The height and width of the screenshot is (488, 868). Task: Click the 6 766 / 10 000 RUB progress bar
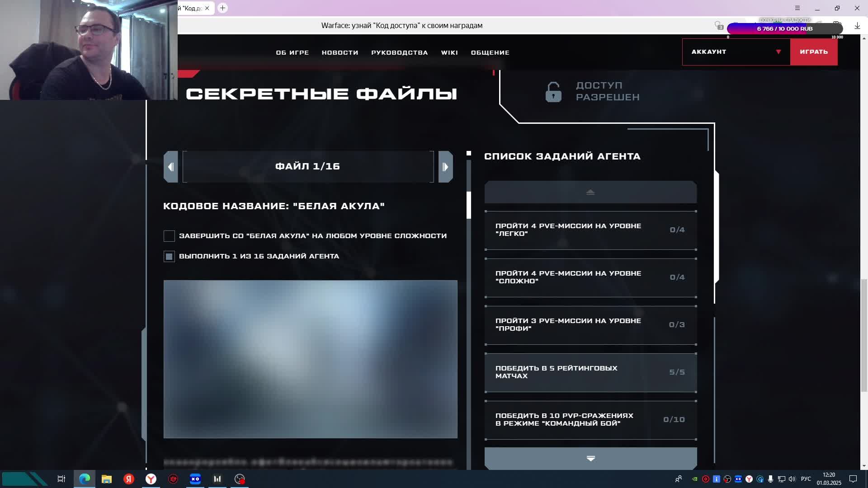tap(785, 28)
